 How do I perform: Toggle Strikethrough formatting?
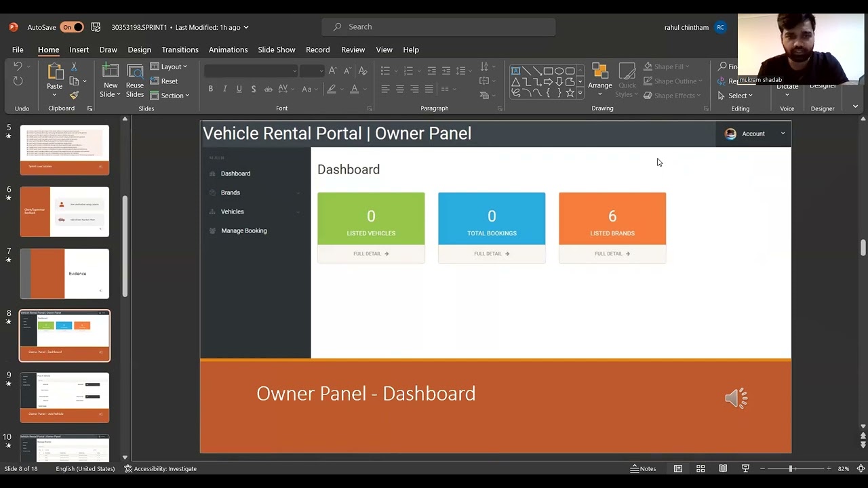[268, 89]
